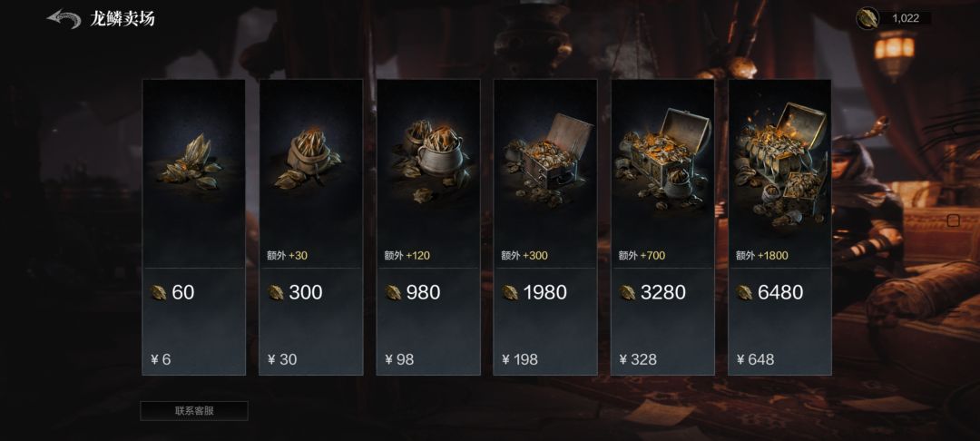The width and height of the screenshot is (980, 441).
Task: Click scale icon beside 60 amount
Action: (x=159, y=292)
